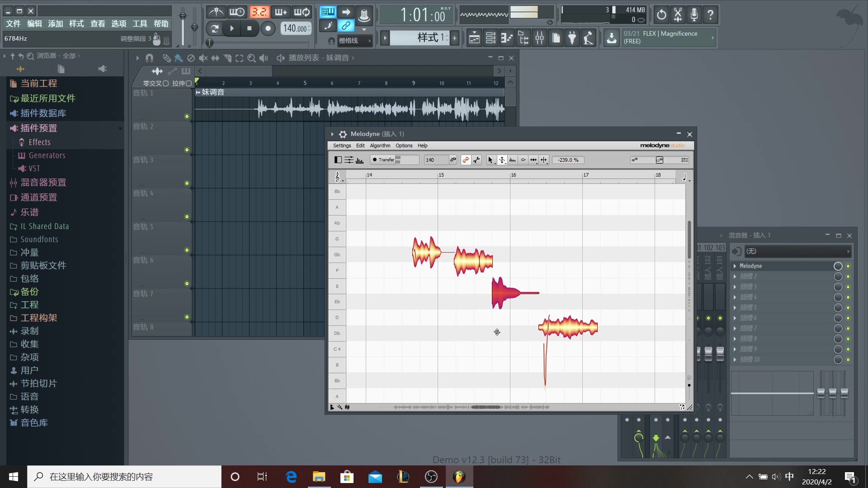Open the Generators folder in browser
The image size is (868, 488).
point(47,155)
